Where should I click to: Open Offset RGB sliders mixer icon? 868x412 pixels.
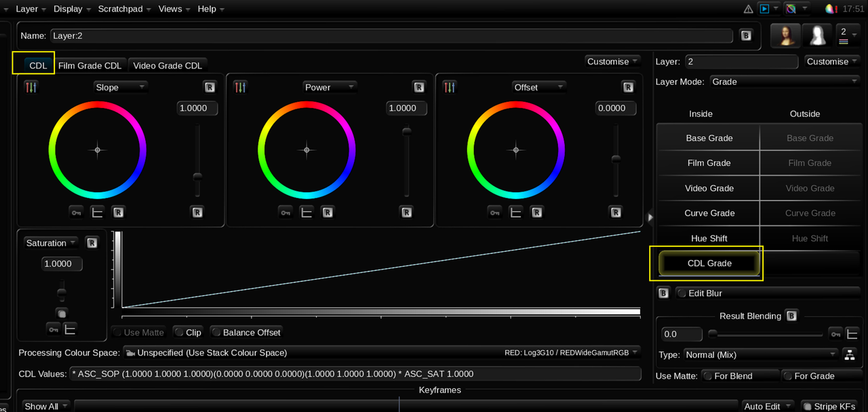pyautogui.click(x=450, y=87)
